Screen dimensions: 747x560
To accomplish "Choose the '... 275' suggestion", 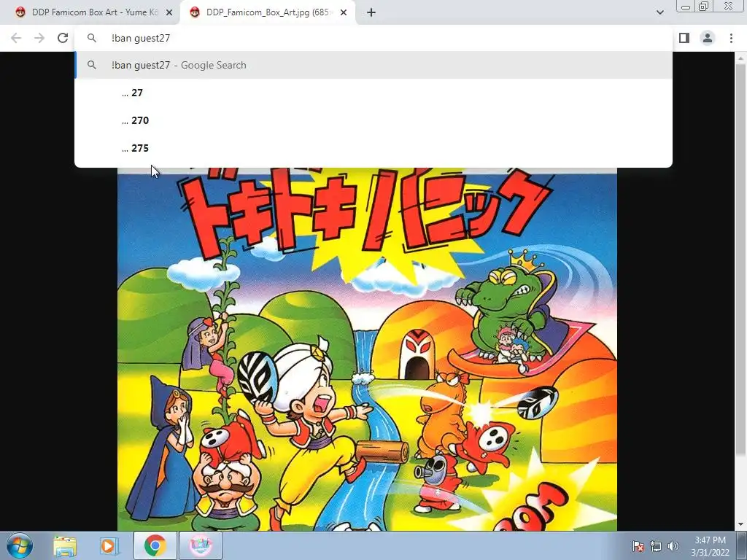I will coord(373,148).
